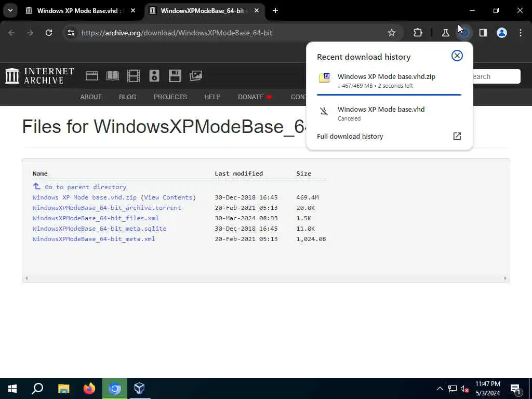The height and width of the screenshot is (399, 532).
Task: Open VirtualBox from the taskbar
Action: click(x=139, y=389)
